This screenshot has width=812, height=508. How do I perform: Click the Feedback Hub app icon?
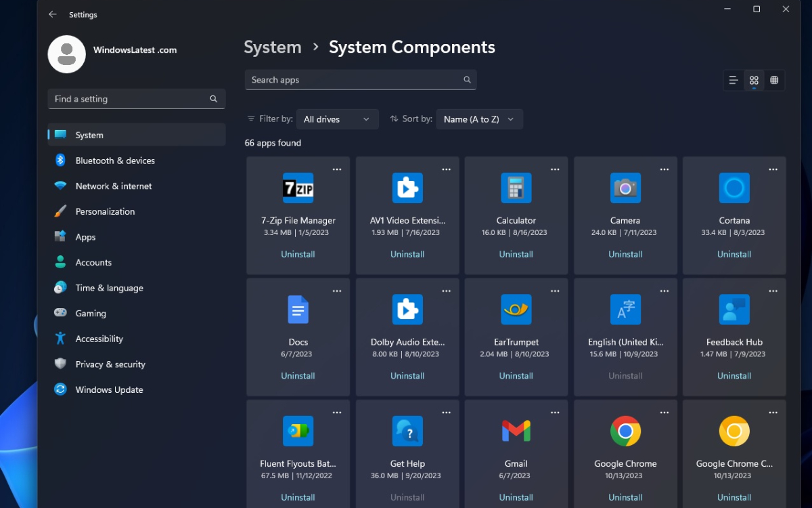(x=734, y=310)
